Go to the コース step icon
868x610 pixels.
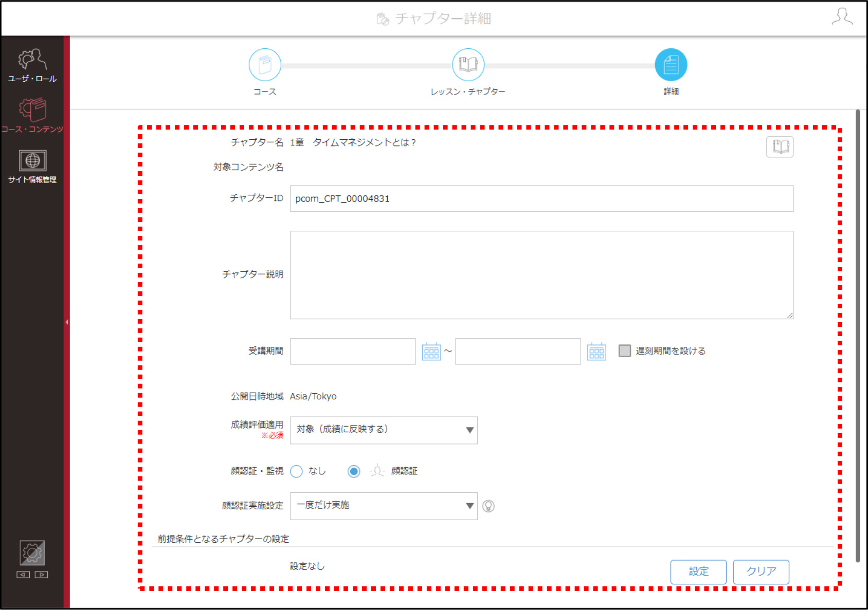(x=265, y=65)
